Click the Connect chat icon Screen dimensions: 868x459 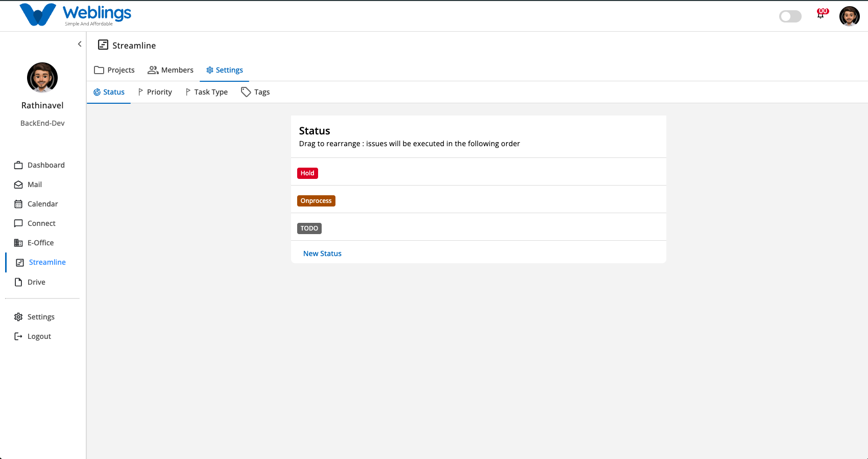click(x=18, y=223)
